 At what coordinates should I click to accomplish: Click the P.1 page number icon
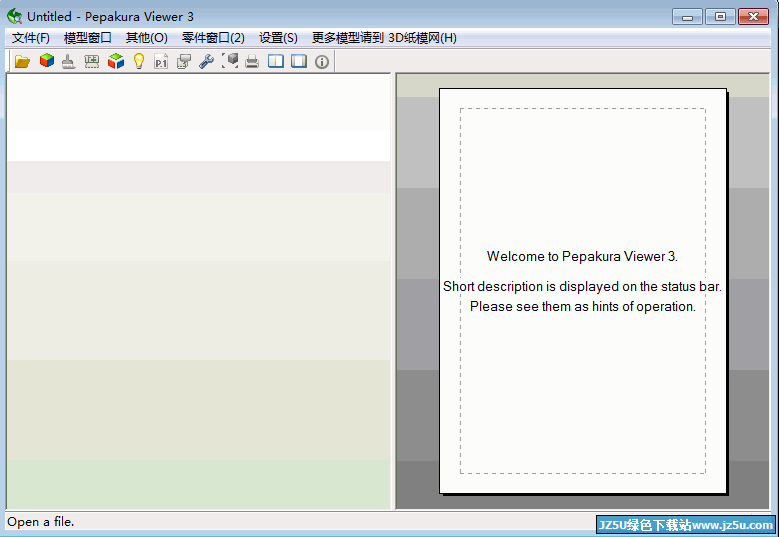click(161, 61)
